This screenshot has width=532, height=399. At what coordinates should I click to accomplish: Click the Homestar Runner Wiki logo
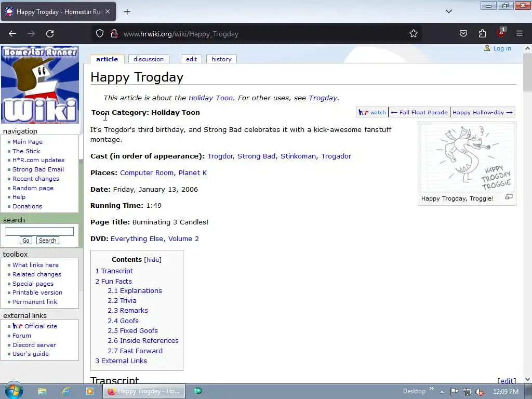pos(40,85)
